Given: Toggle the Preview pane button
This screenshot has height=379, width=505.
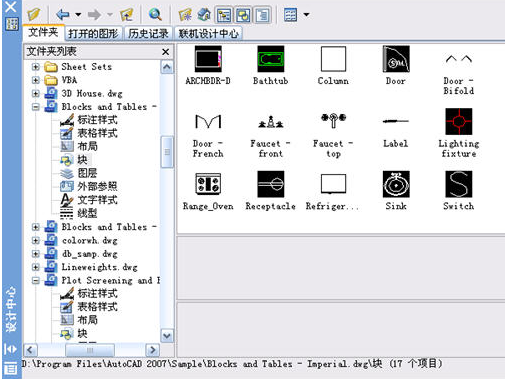Looking at the screenshot, I should 243,15.
